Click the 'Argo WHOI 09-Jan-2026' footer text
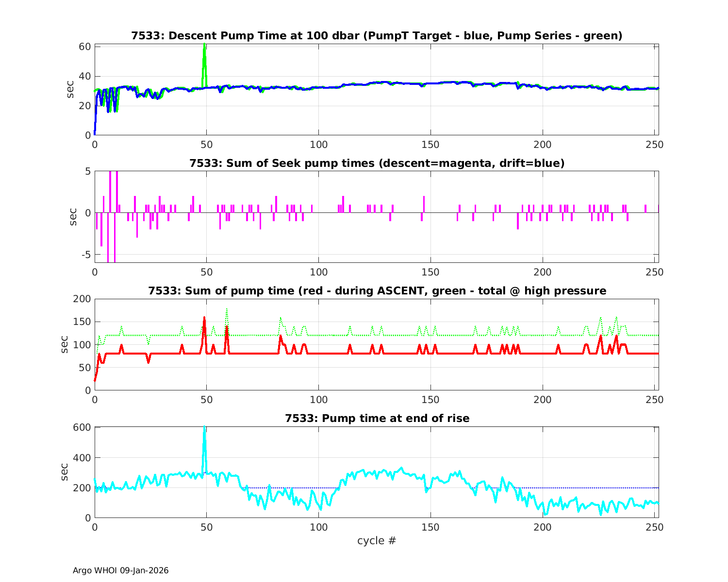Viewport: 728px width, 582px height. [120, 570]
